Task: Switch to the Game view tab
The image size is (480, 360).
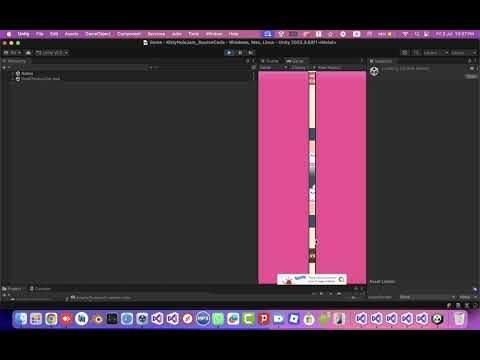Action: coord(295,61)
